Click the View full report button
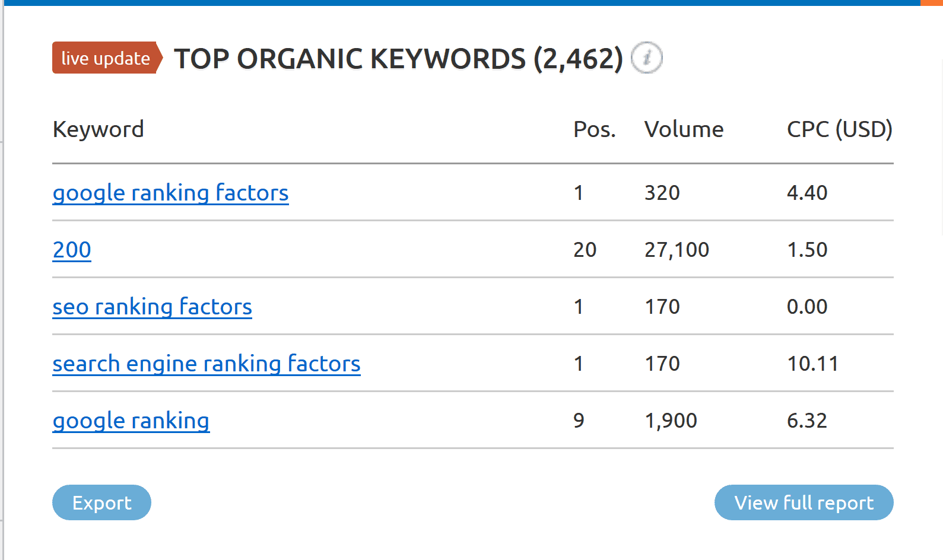 click(x=804, y=502)
